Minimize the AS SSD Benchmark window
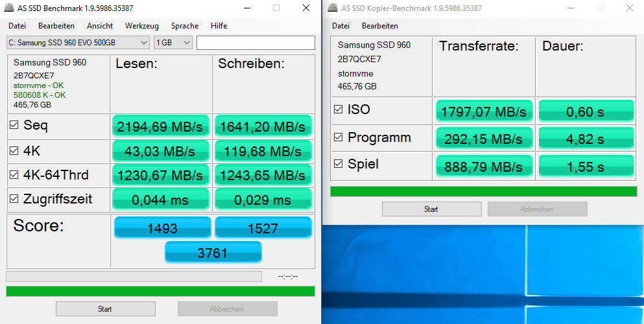This screenshot has height=324, width=644. pos(247,8)
